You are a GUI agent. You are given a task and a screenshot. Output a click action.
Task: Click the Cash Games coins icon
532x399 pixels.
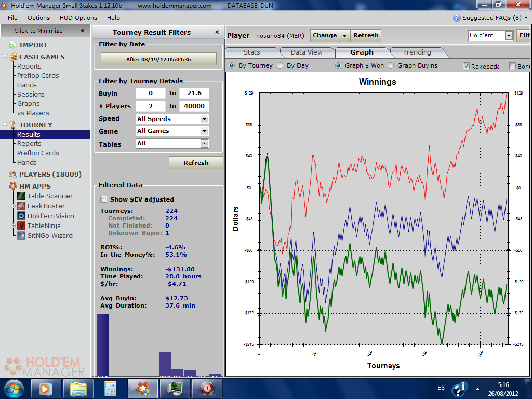point(13,57)
